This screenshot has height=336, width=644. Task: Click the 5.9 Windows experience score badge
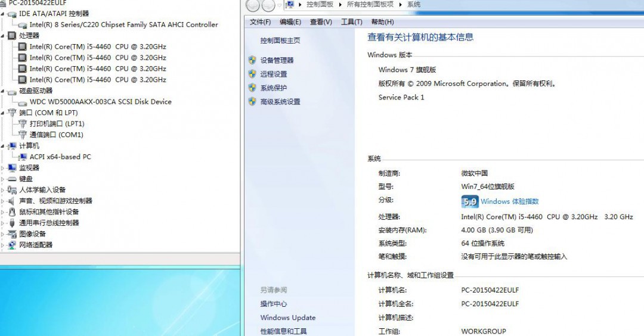click(470, 201)
